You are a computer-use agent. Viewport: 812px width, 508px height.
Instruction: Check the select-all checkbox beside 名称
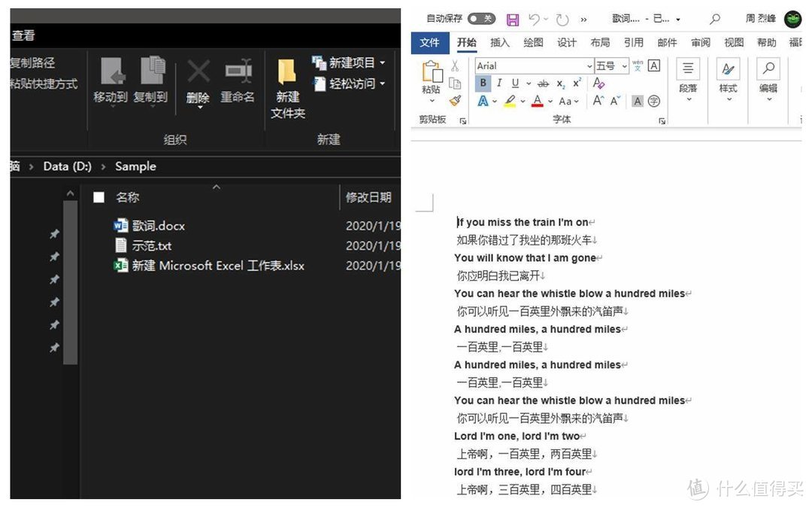tap(99, 197)
